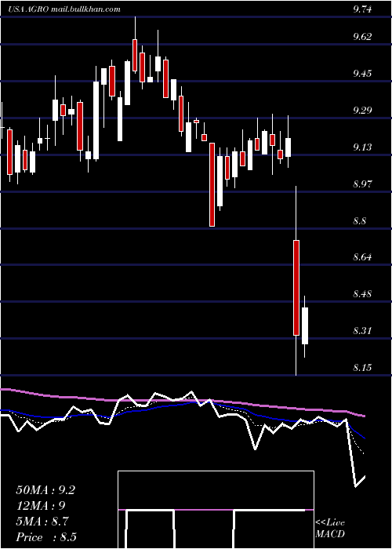
Task: Click the 9.13 price axis label
Action: [x=362, y=147]
